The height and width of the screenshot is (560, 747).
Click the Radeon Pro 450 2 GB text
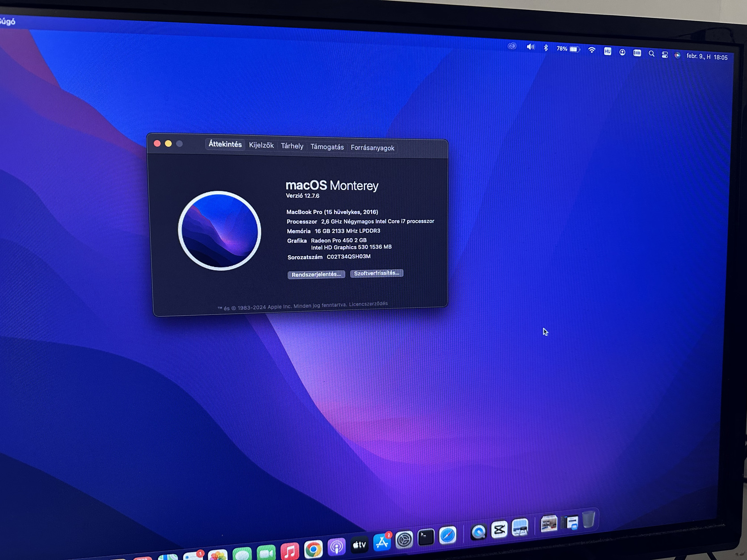click(x=339, y=240)
